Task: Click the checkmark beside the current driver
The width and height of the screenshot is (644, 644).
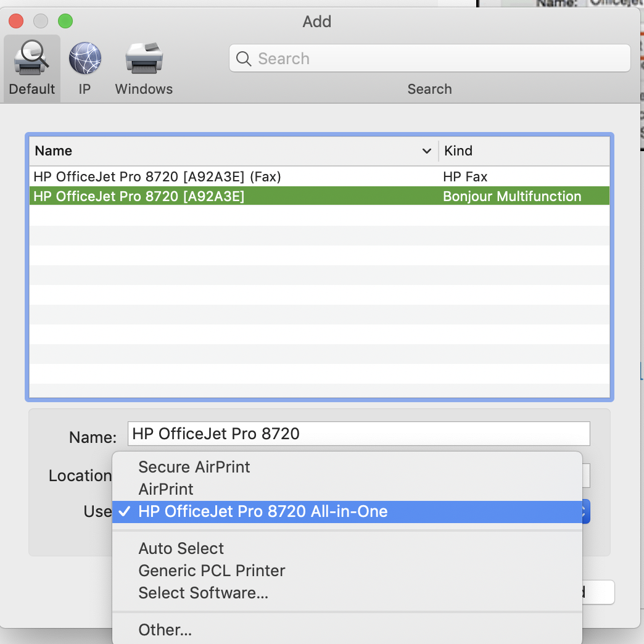Action: (123, 511)
